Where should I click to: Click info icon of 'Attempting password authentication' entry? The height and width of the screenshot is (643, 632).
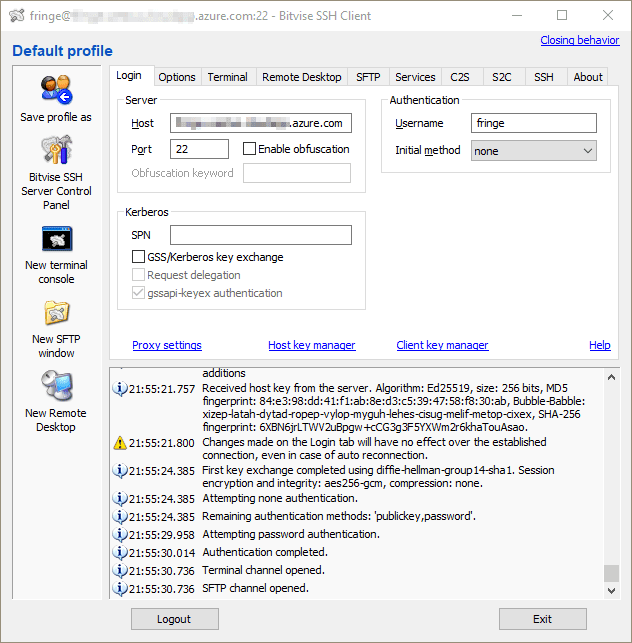click(120, 534)
